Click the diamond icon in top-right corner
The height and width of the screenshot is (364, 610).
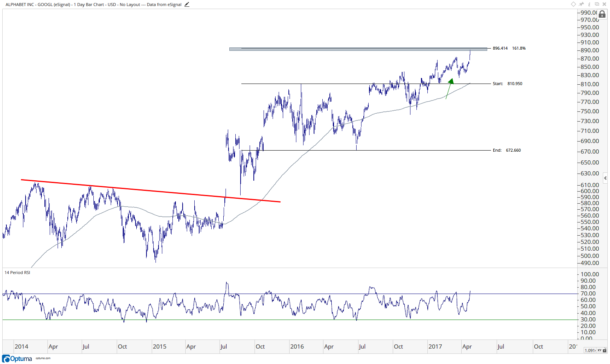pyautogui.click(x=573, y=4)
